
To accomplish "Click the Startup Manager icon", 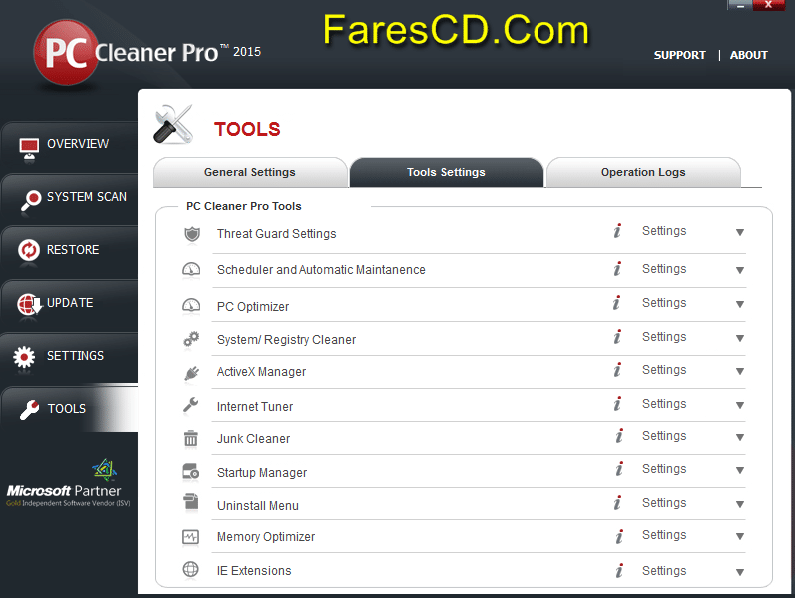I will (191, 472).
